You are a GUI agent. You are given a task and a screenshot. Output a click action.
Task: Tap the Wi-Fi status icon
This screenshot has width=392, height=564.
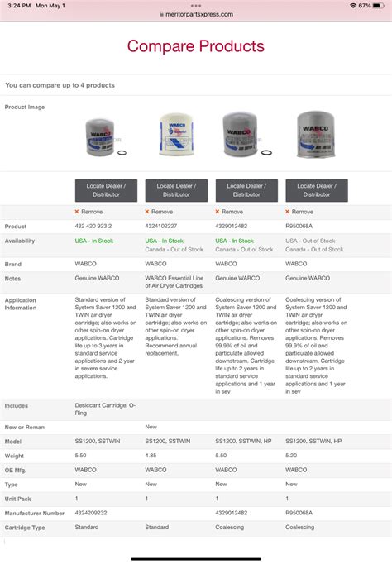(x=353, y=6)
